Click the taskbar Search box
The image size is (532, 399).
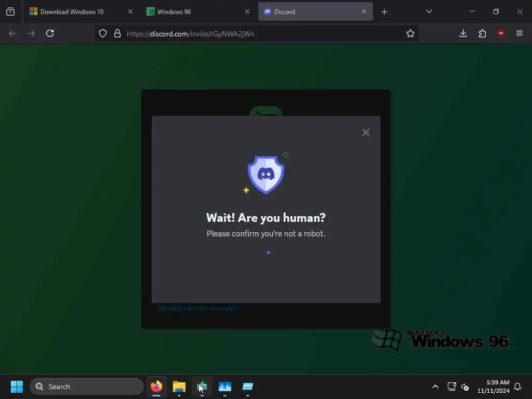click(87, 387)
